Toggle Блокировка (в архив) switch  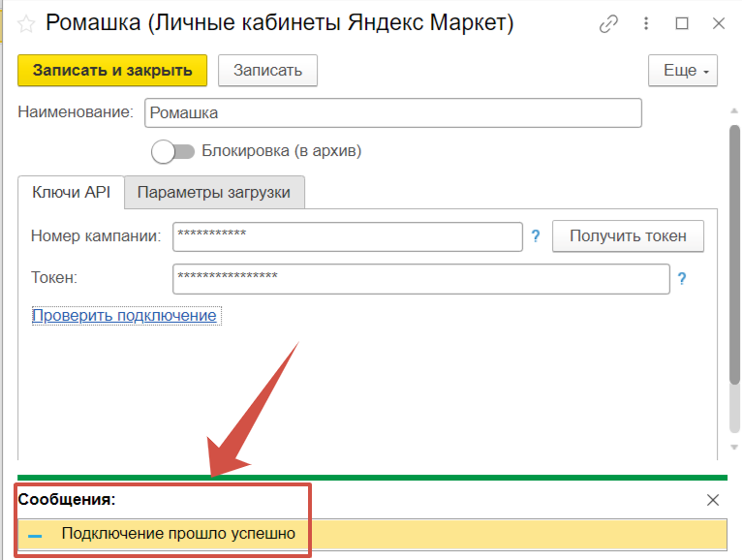[172, 151]
